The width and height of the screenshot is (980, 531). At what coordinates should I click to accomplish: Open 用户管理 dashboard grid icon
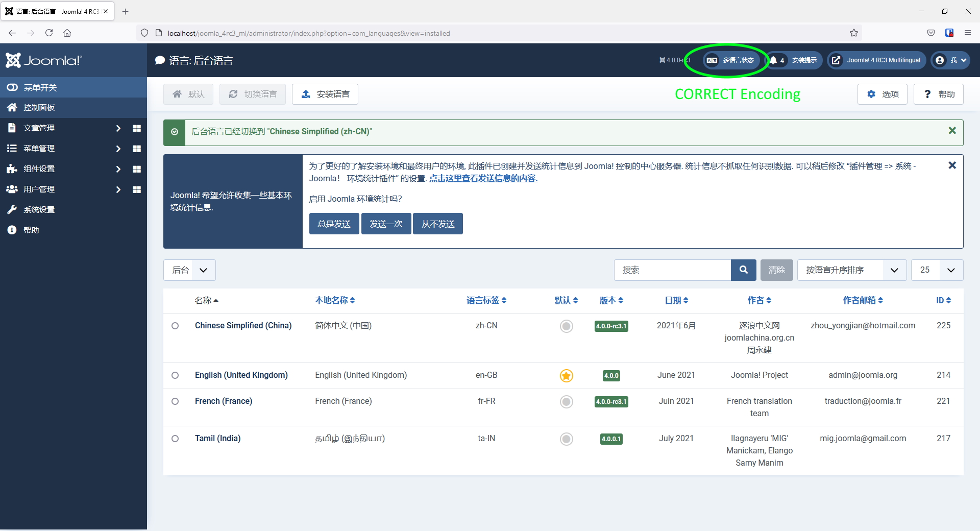pyautogui.click(x=137, y=189)
